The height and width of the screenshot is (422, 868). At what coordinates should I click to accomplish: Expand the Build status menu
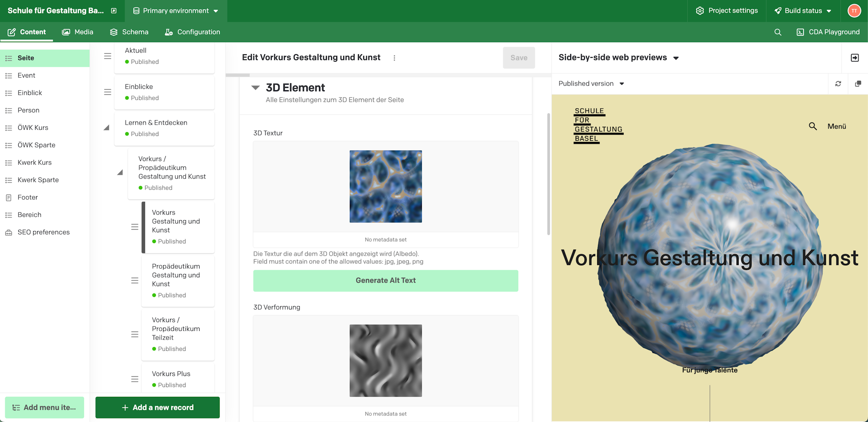(x=803, y=11)
